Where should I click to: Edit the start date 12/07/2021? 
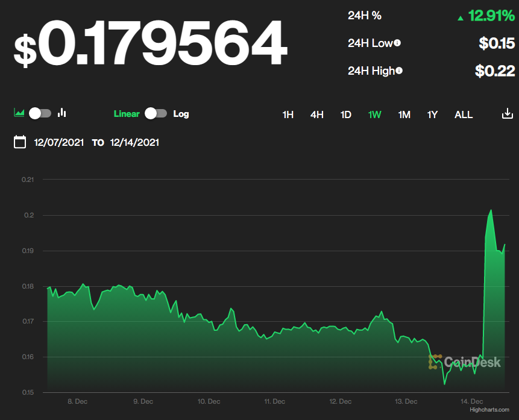(x=59, y=143)
